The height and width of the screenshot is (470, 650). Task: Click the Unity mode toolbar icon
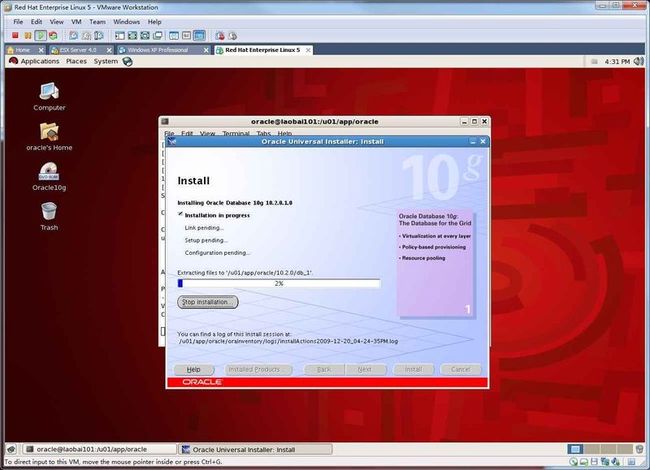coord(145,36)
